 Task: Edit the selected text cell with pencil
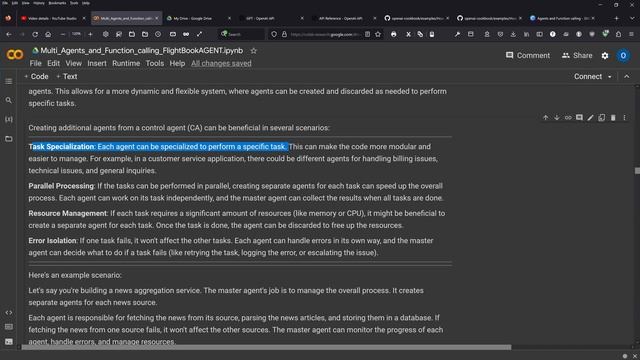591,118
